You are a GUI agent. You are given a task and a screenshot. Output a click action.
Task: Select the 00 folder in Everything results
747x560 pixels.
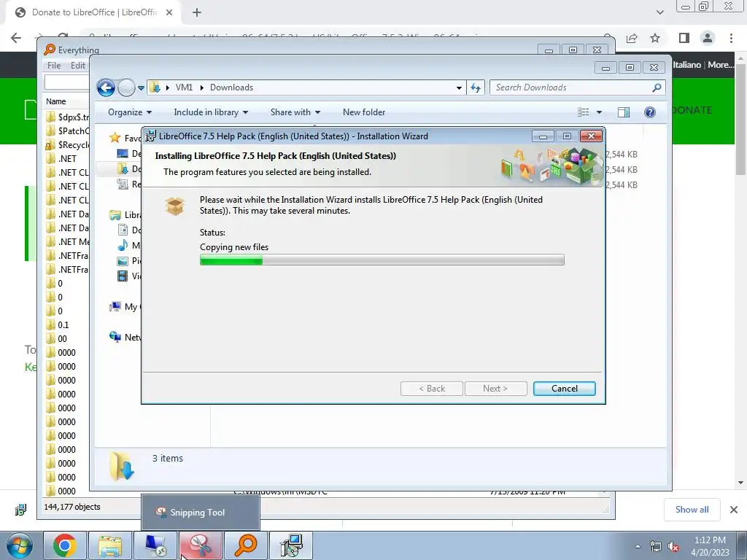click(62, 338)
